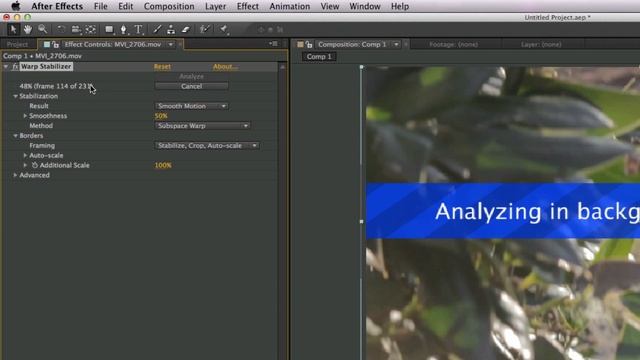The height and width of the screenshot is (360, 640).
Task: Expand the Auto-scale property
Action: pos(25,156)
